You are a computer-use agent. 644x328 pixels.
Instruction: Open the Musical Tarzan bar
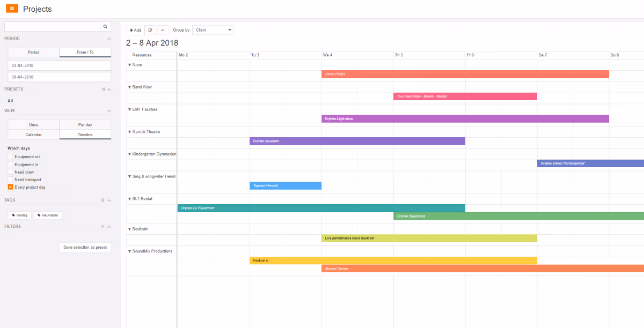(482, 269)
